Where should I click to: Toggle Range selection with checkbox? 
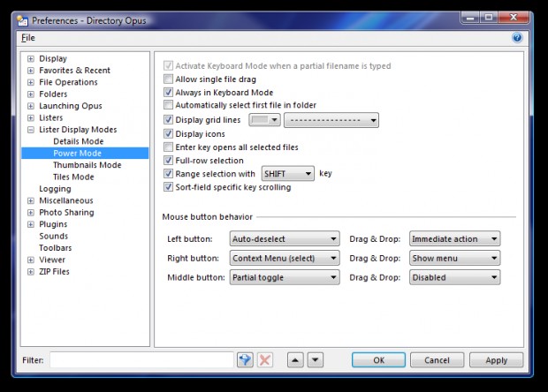pos(168,173)
